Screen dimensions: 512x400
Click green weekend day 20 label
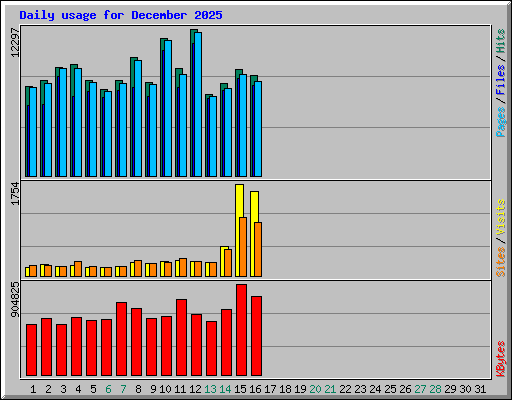click(x=315, y=389)
